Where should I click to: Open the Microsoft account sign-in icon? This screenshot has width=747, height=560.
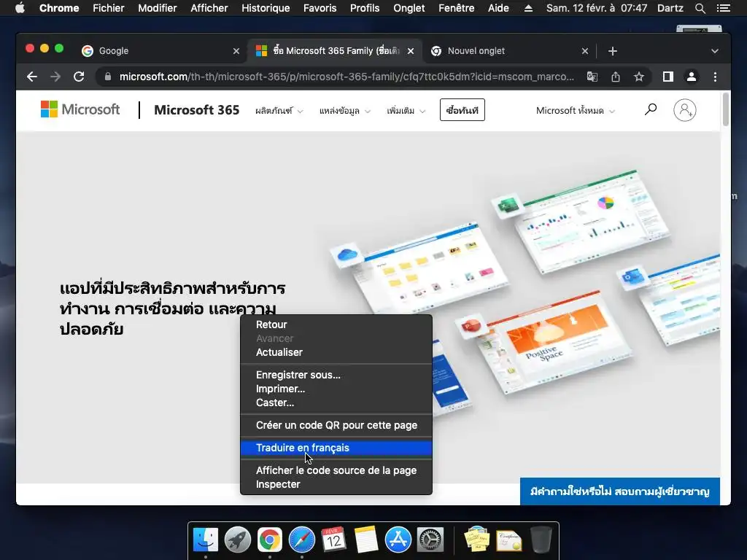point(684,110)
